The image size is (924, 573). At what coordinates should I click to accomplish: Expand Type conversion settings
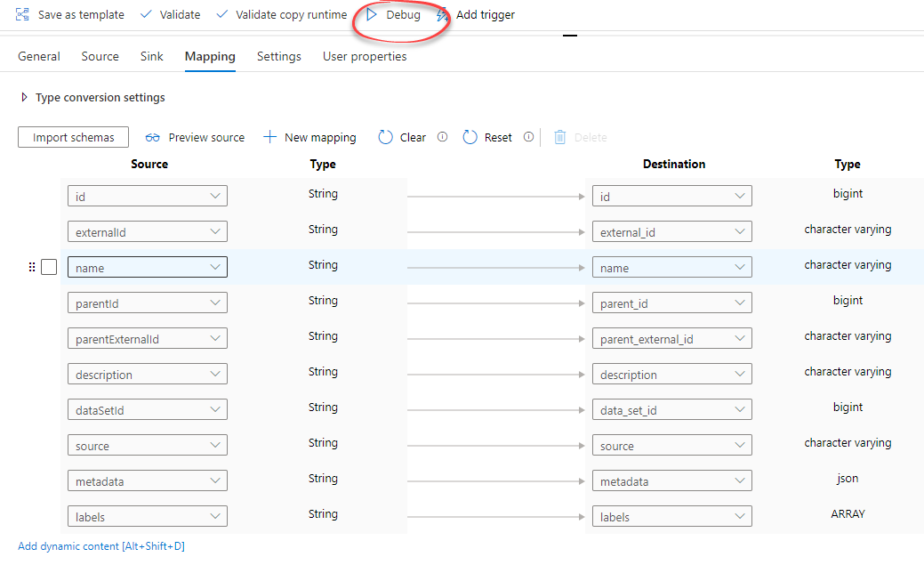[x=24, y=97]
